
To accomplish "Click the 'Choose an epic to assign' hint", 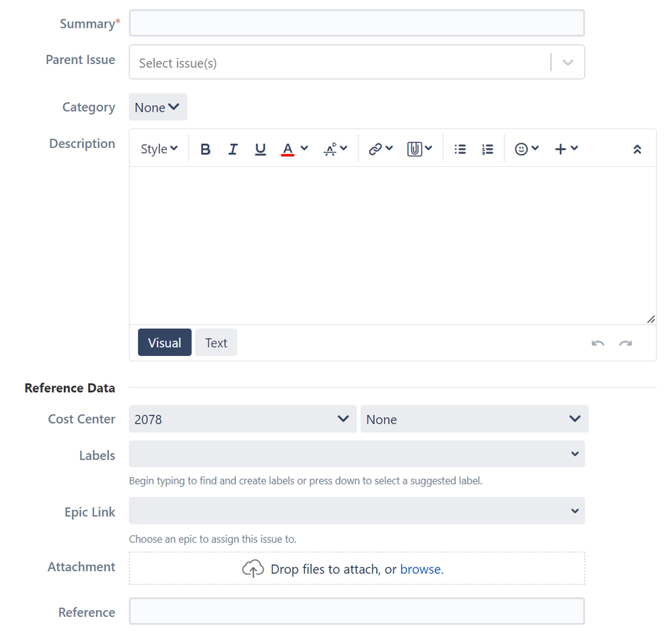I will [213, 539].
